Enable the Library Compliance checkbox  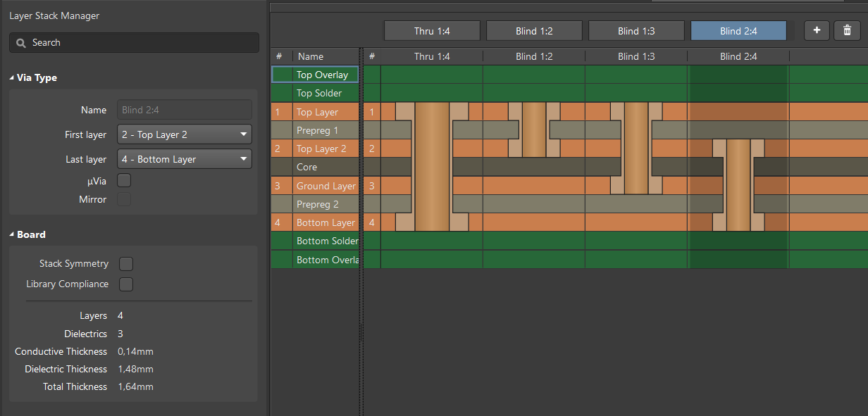pos(126,284)
